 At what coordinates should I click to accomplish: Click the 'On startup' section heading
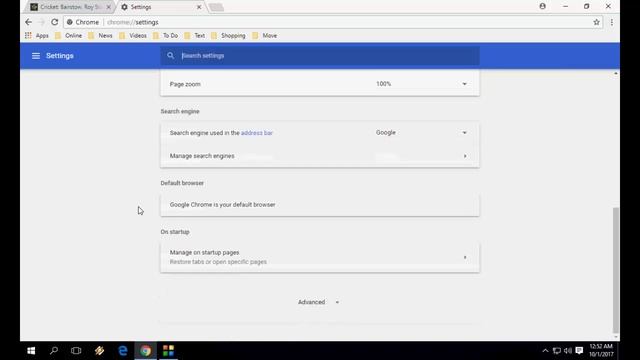175,232
